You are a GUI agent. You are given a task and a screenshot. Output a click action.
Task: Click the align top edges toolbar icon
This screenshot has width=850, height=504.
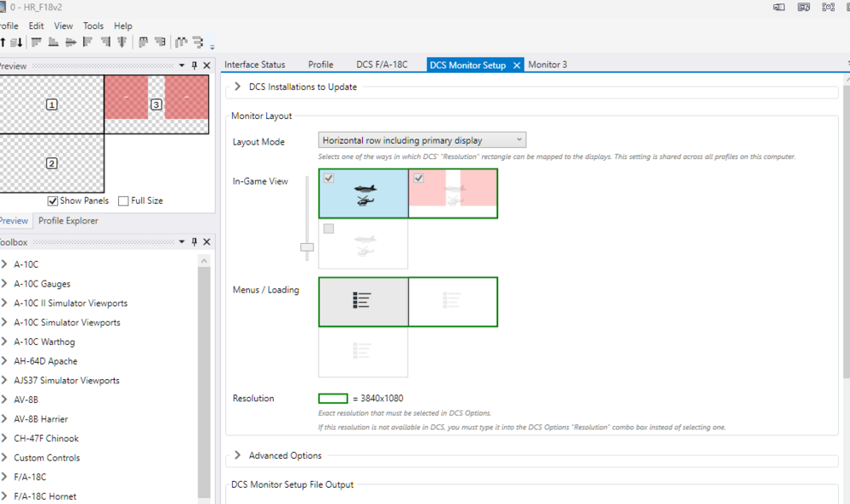37,42
